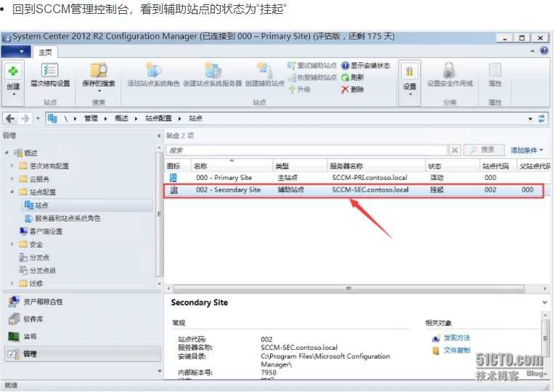This screenshot has width=554, height=392.
Task: Sort by the 名称 column header
Action: (232, 166)
